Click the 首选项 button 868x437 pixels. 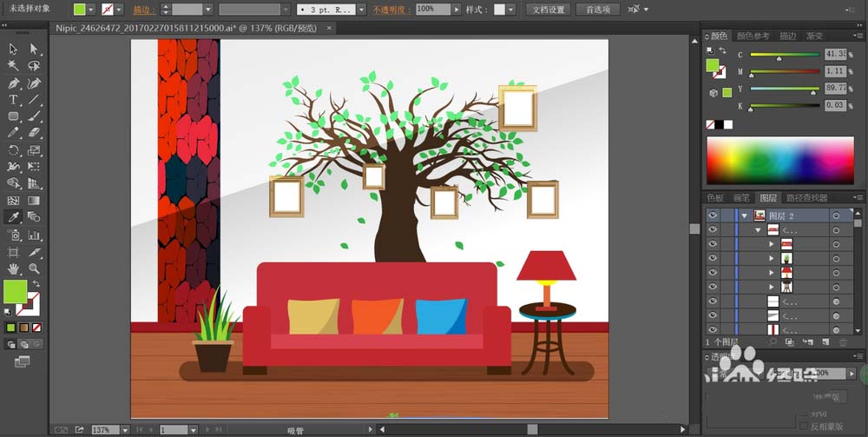[597, 10]
